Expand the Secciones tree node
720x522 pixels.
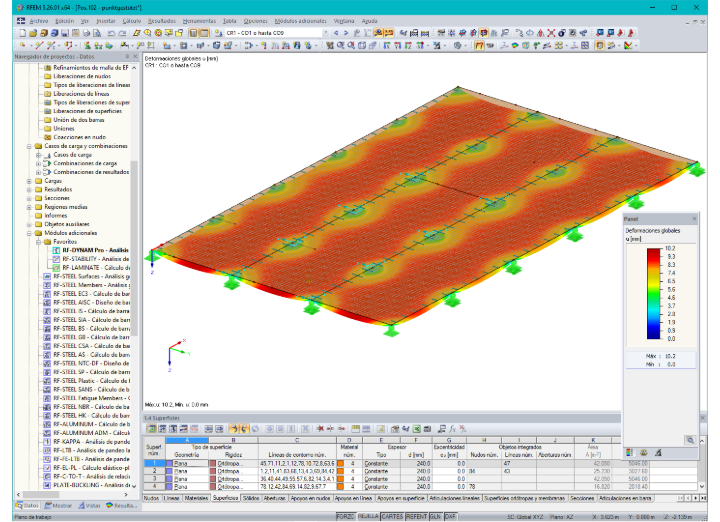29,198
